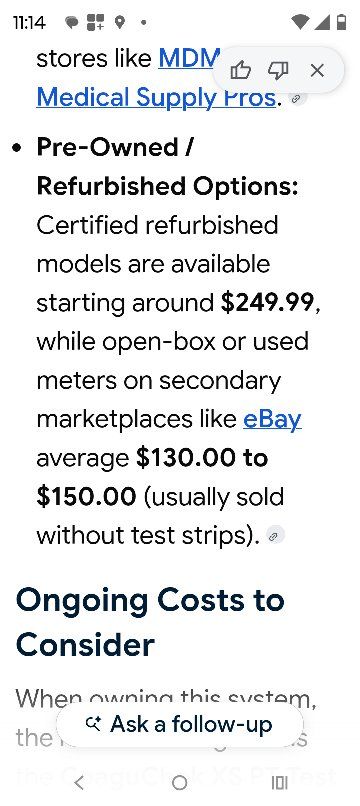This screenshot has width=360, height=806.
Task: Tap the Wi-Fi signal status icon
Action: point(299,22)
